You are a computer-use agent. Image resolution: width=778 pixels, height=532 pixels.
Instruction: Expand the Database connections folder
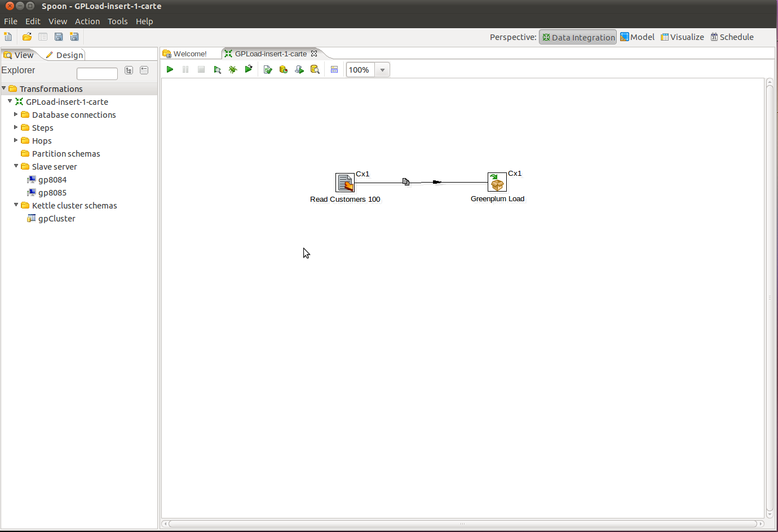(x=16, y=114)
